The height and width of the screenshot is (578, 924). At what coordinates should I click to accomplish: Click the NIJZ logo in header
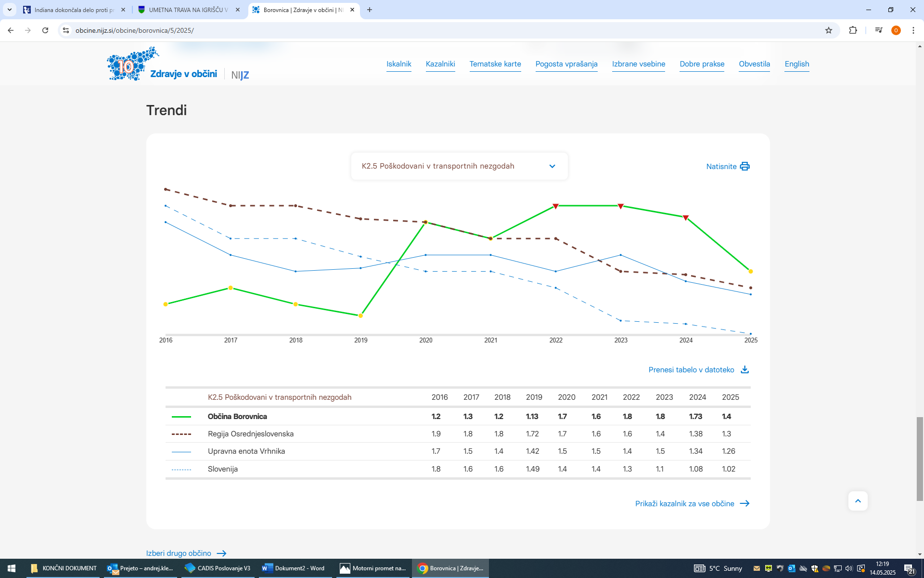[x=240, y=75]
